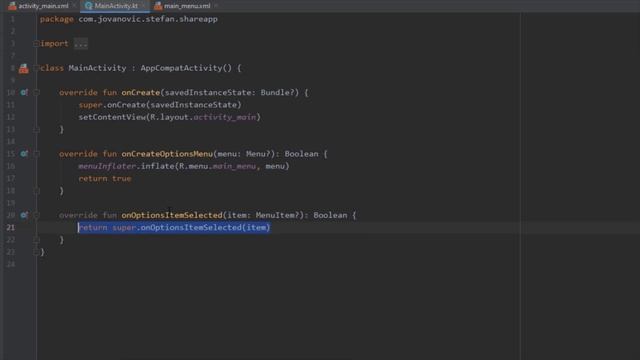Click the override gutter icon for onCreate
Image resolution: width=640 pixels, height=360 pixels.
[24, 93]
